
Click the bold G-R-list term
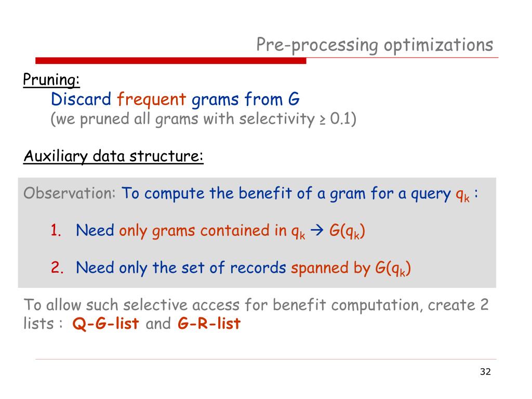tap(209, 323)
